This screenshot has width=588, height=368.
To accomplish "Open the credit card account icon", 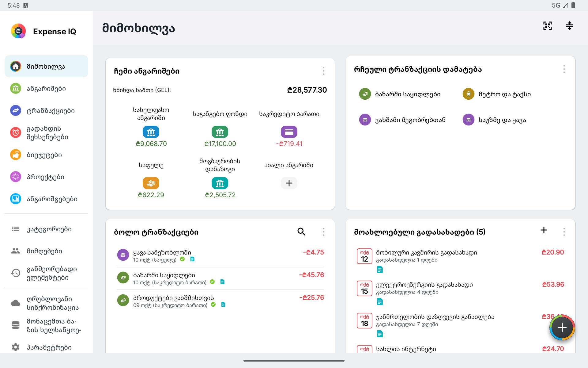I will click(289, 132).
